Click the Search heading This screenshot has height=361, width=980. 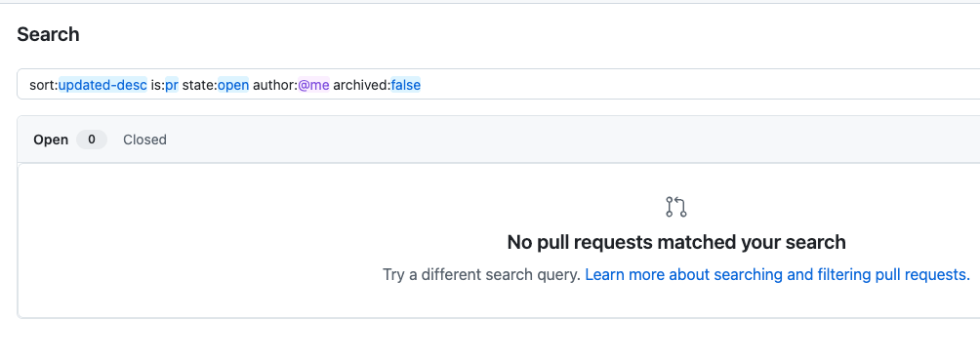pos(48,34)
